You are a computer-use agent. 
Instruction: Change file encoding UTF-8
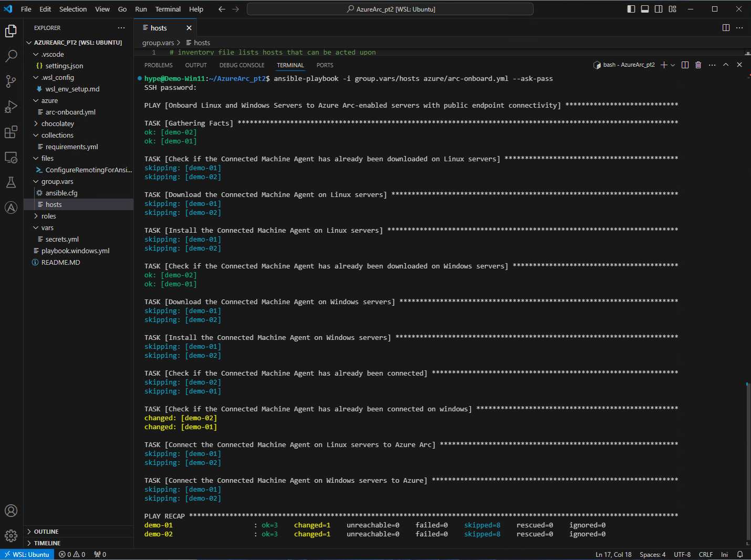(682, 554)
